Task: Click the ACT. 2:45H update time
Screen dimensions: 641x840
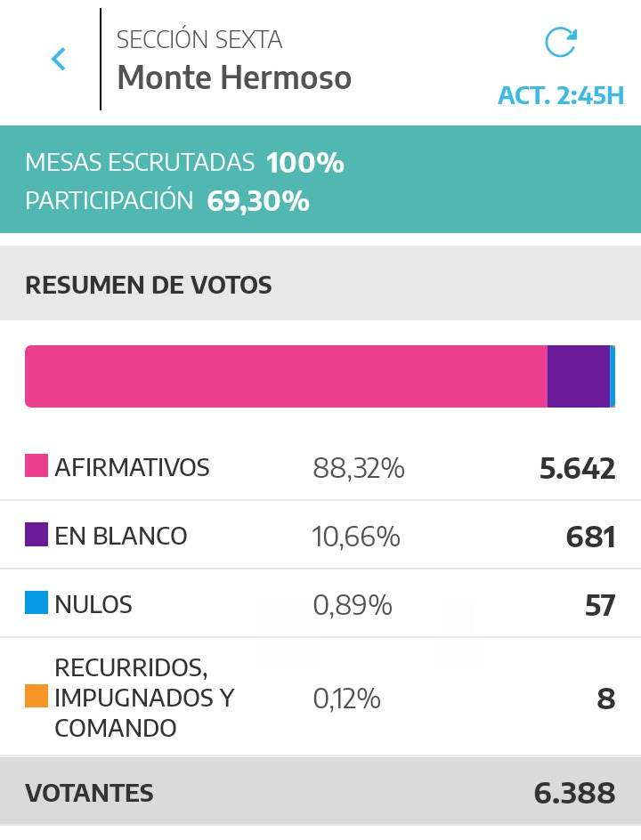Action: pyautogui.click(x=561, y=95)
